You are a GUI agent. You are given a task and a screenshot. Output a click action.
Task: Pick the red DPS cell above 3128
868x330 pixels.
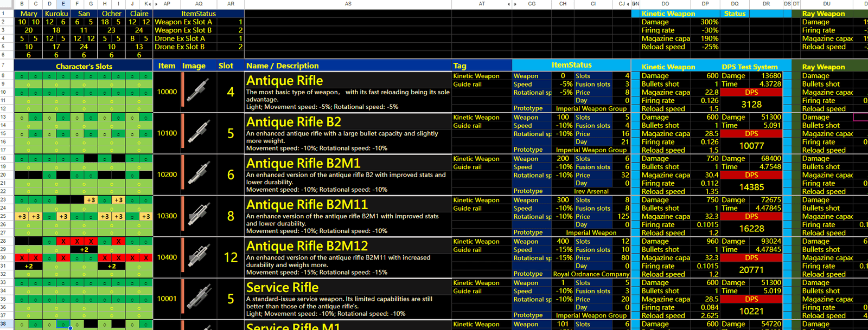[x=751, y=92]
